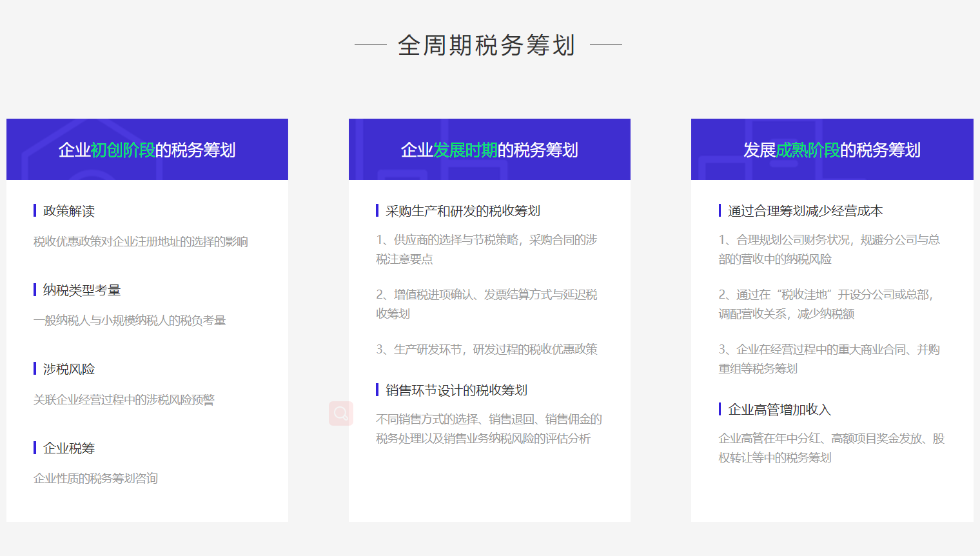Click 销售环节设计的税收筹划 heading
The height and width of the screenshot is (556, 980).
pos(456,390)
